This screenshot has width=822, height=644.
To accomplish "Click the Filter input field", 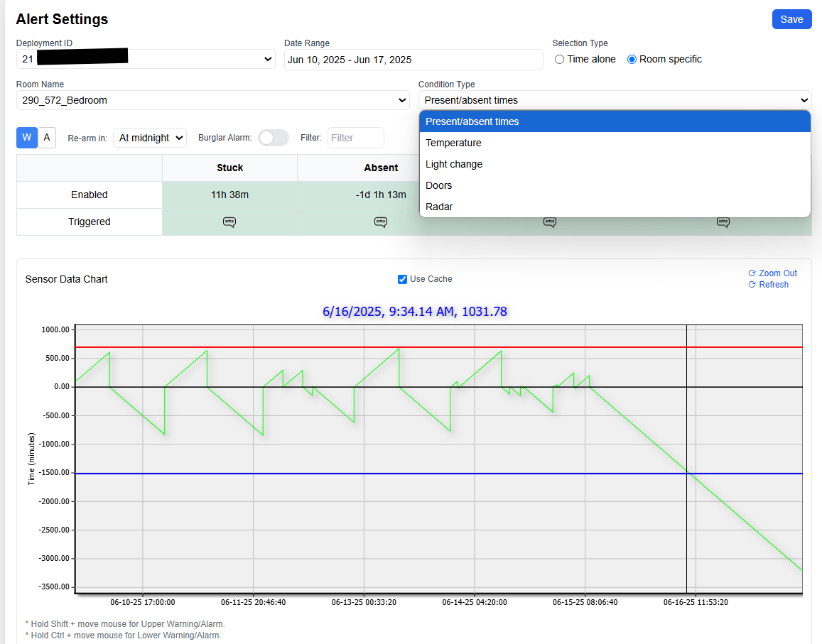I will pos(355,138).
